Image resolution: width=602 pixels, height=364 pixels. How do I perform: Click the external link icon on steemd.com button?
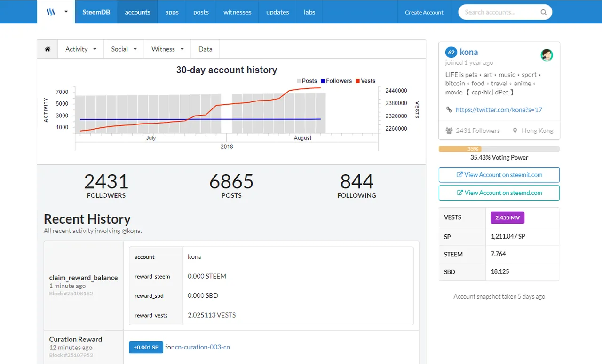(459, 193)
